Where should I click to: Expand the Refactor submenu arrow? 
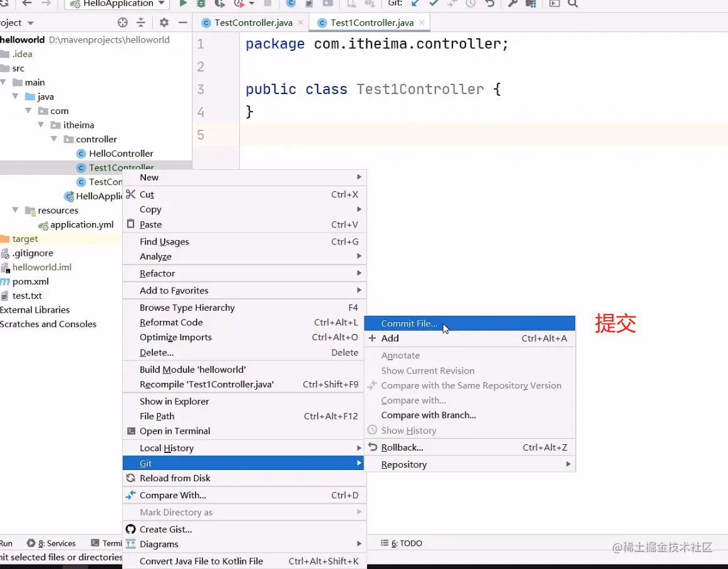coord(359,273)
